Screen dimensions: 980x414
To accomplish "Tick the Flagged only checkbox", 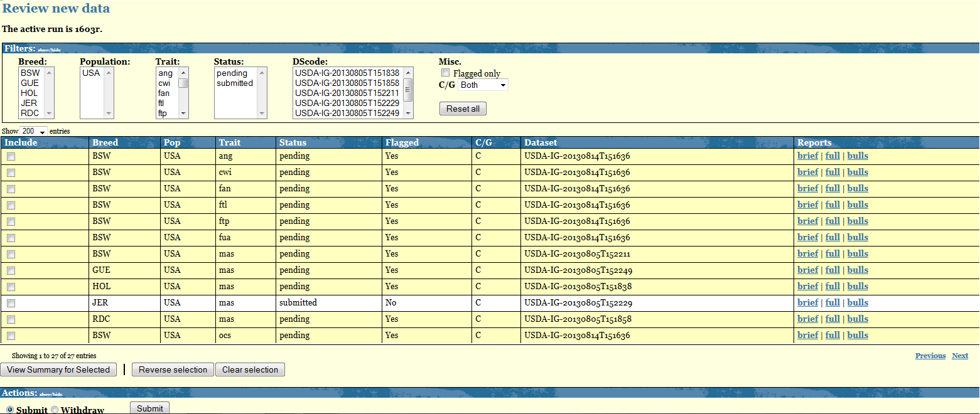I will 446,73.
